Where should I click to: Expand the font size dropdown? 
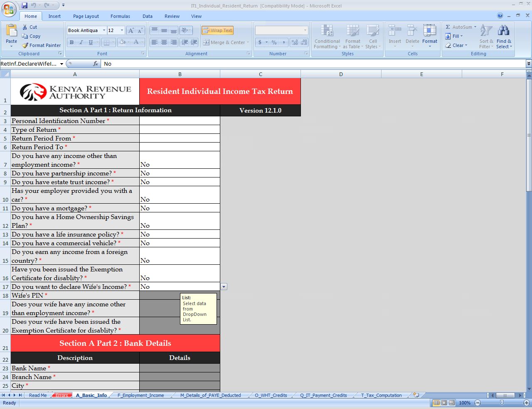click(x=122, y=30)
